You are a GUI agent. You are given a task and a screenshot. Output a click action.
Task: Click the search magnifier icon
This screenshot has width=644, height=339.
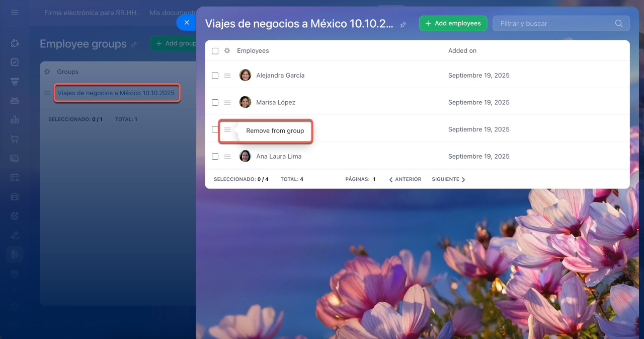[x=619, y=23]
